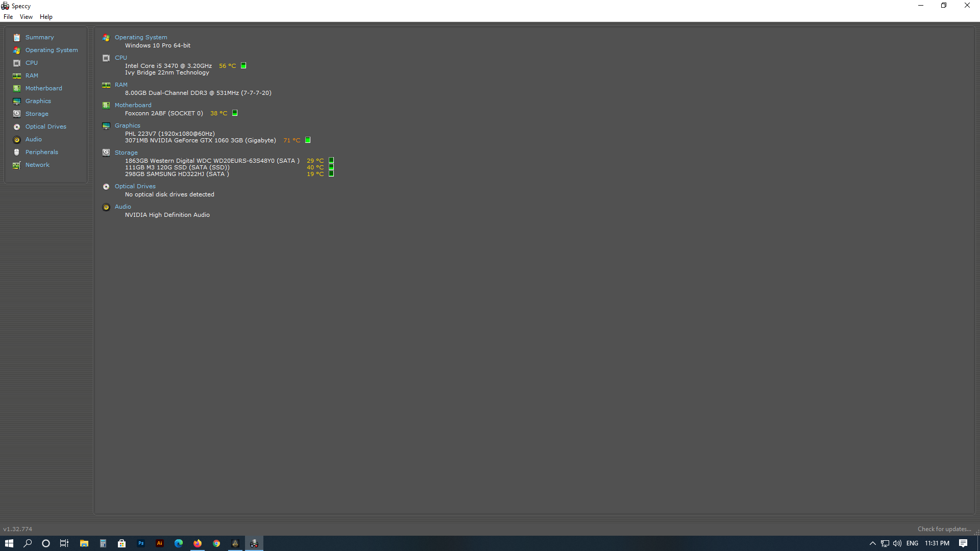This screenshot has width=980, height=551.
Task: Open the File menu
Action: coord(8,17)
